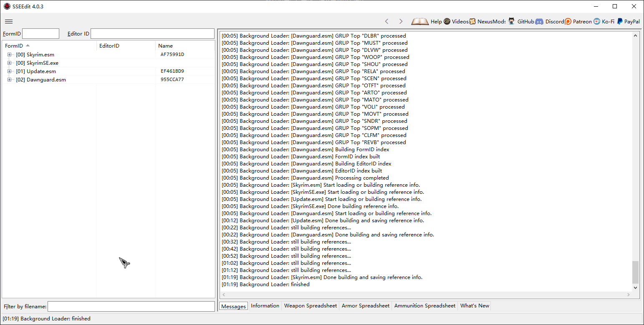Click horizontal scrollbar right arrow in messages
This screenshot has height=325, width=644.
click(629, 295)
